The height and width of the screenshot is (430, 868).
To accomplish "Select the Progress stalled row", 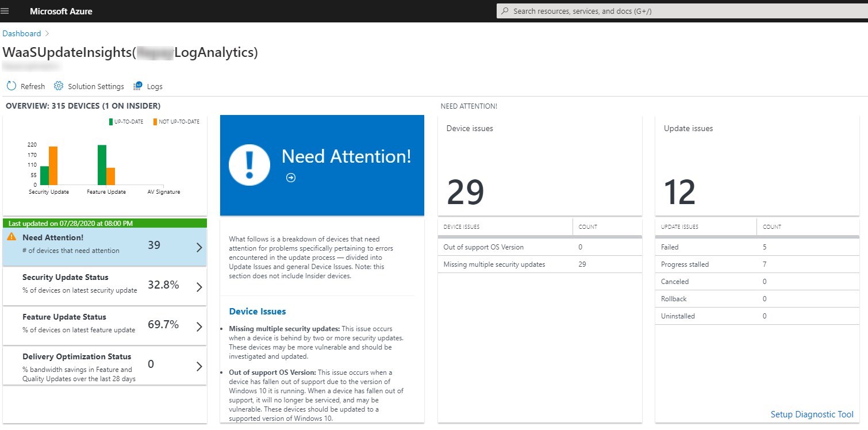I will tap(757, 264).
